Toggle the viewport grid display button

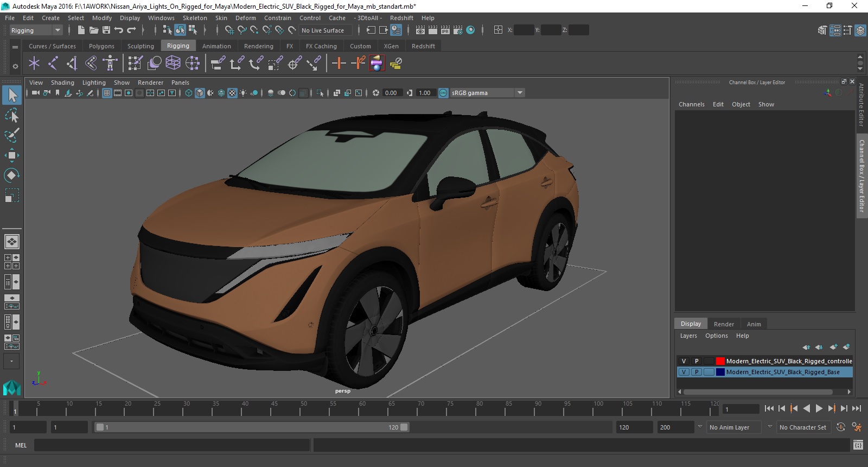click(x=107, y=93)
